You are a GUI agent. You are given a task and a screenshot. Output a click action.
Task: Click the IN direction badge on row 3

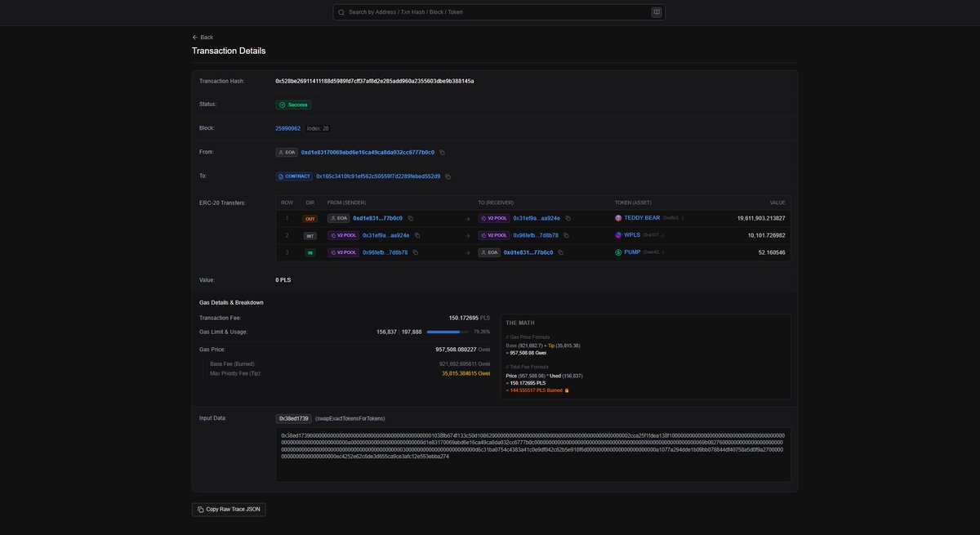[309, 252]
